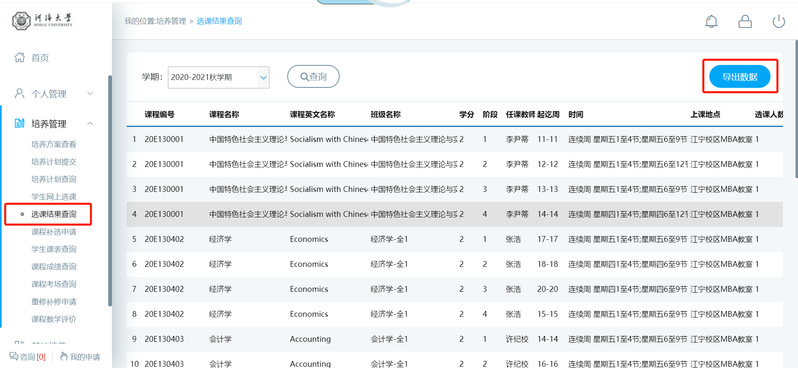Click 咨询[0] at sidebar bottom
This screenshot has height=368, width=798.
coord(27,356)
